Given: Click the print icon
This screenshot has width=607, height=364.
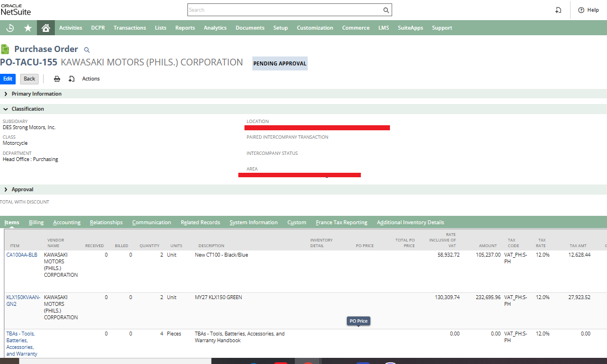Looking at the screenshot, I should (x=57, y=79).
